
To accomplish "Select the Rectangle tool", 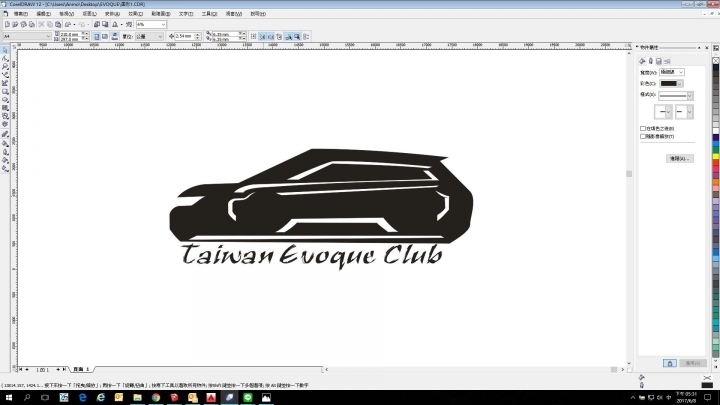I will (5, 91).
